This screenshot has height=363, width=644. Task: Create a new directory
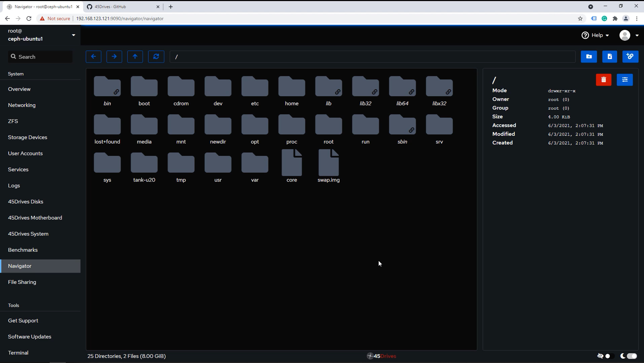(589, 56)
